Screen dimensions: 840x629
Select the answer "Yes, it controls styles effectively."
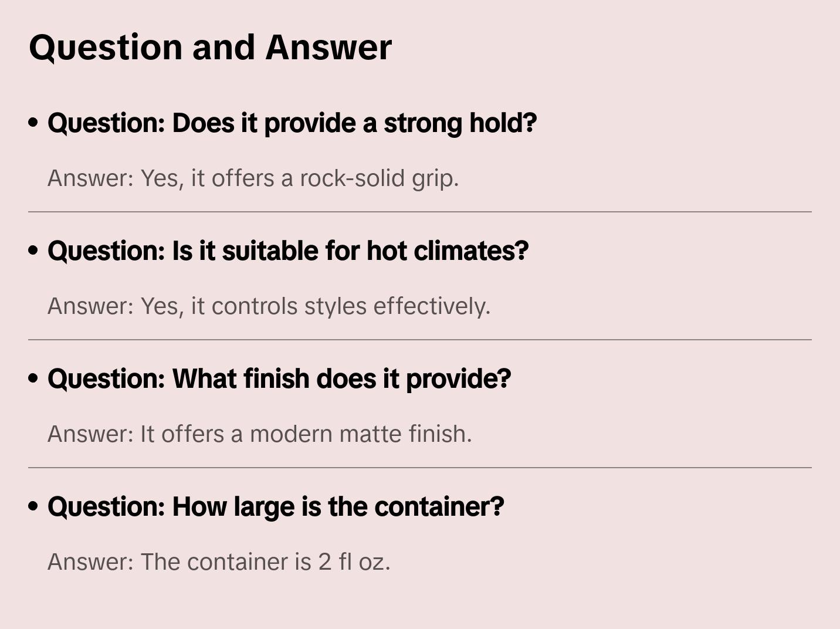click(x=269, y=306)
